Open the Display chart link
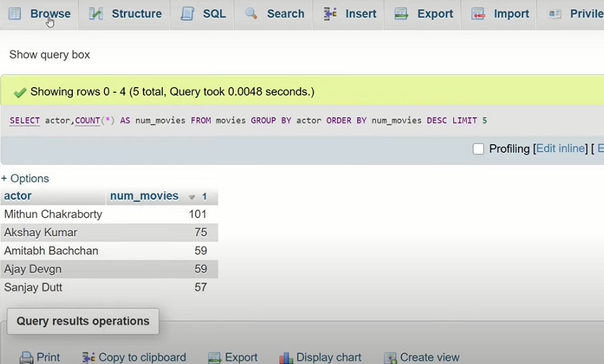This screenshot has height=364, width=604. pyautogui.click(x=328, y=358)
